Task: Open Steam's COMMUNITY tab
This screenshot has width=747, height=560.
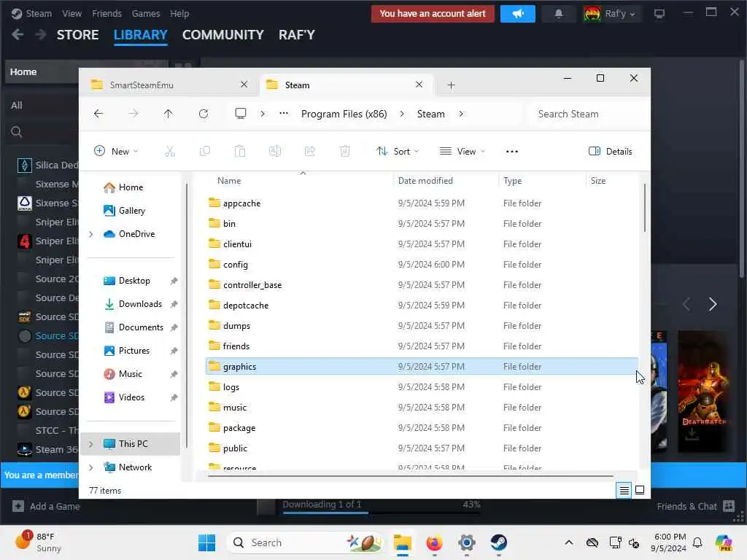Action: 223,35
